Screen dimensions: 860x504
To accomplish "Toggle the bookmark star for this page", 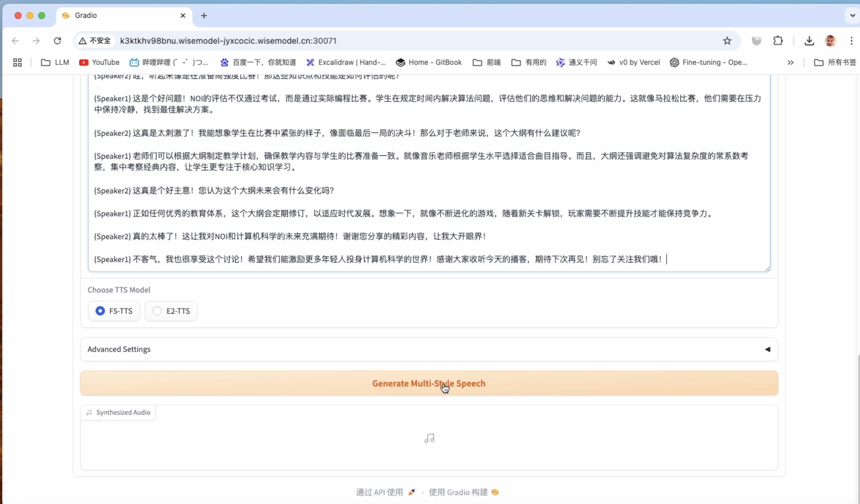I will click(x=727, y=41).
